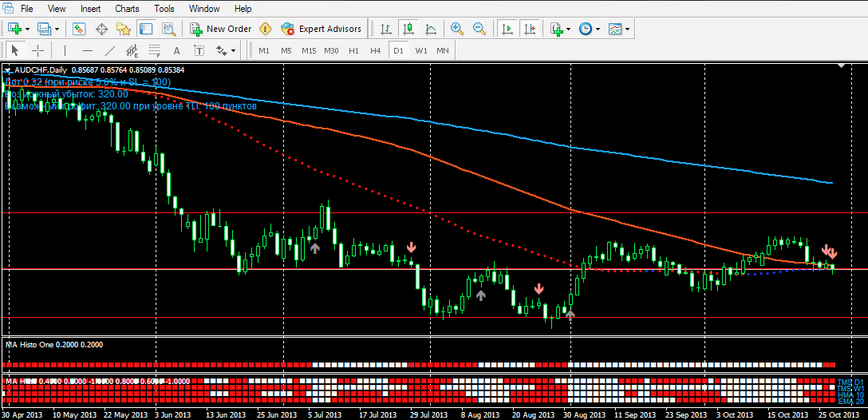This screenshot has height=420, width=868.
Task: Select the Crosshair tool
Action: click(37, 50)
